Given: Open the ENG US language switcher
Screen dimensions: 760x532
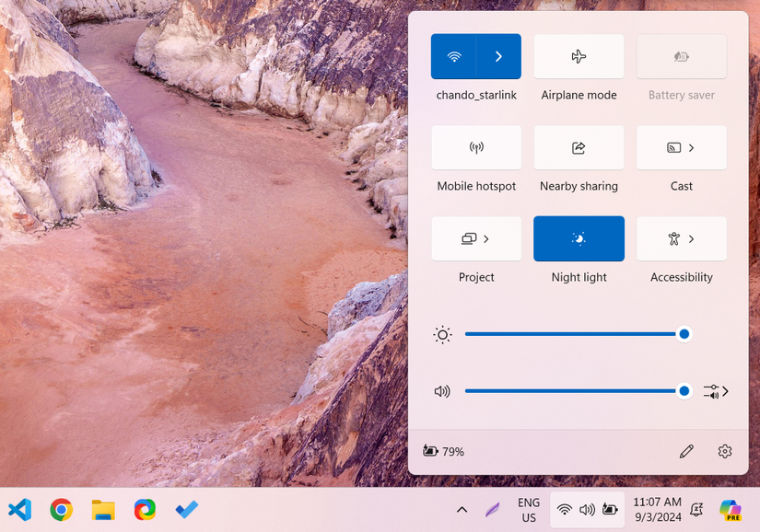Looking at the screenshot, I should [529, 509].
